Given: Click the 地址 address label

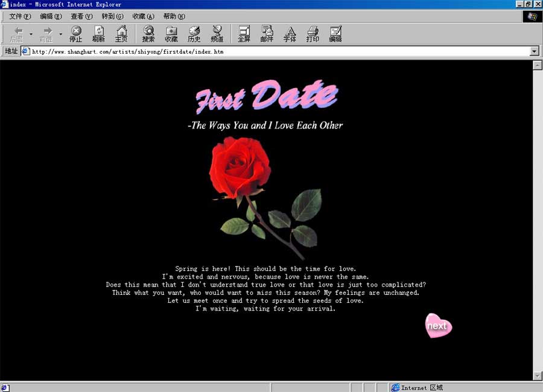Looking at the screenshot, I should coord(11,51).
